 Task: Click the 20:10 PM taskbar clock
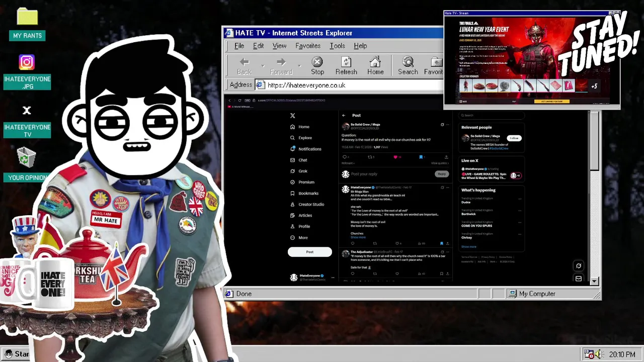pyautogui.click(x=622, y=354)
